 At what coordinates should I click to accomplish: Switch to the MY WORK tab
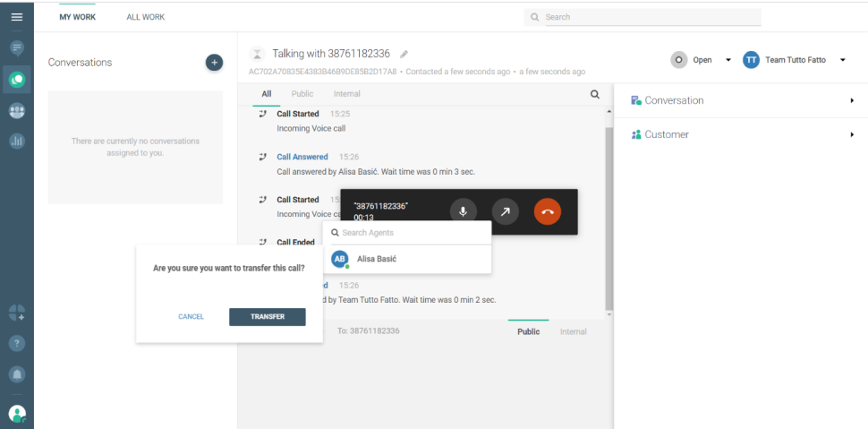point(78,17)
